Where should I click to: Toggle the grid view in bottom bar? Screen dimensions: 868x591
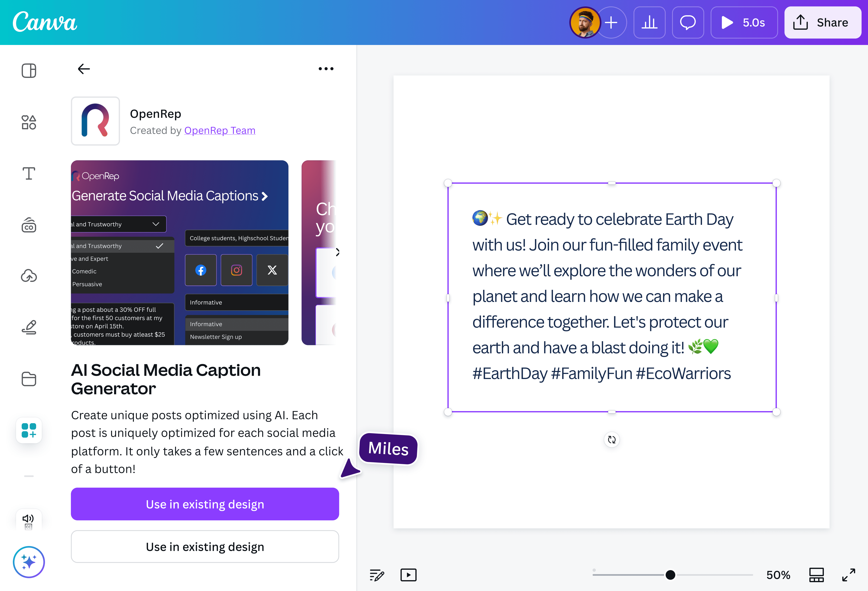click(x=816, y=575)
